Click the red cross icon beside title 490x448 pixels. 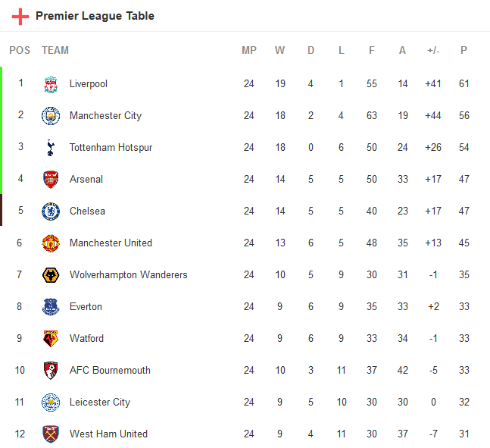point(20,16)
